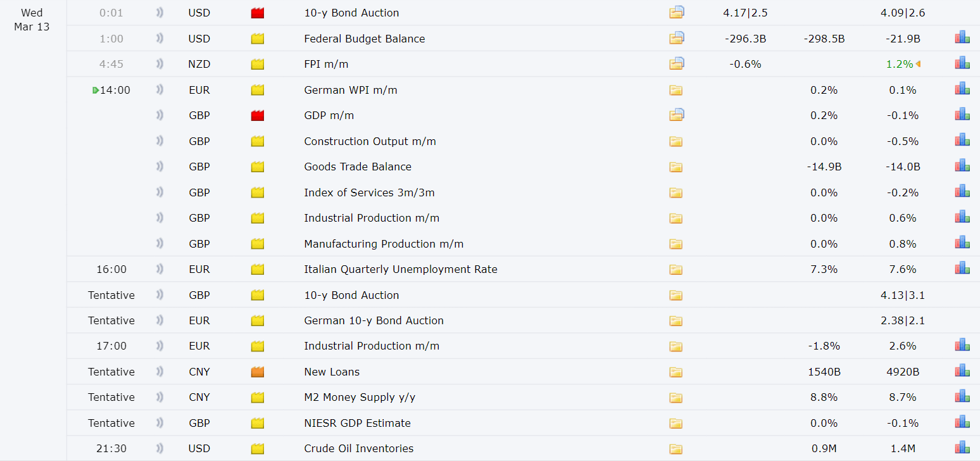Enable the alert for Crude Oil Inventories
The image size is (980, 461).
[160, 448]
